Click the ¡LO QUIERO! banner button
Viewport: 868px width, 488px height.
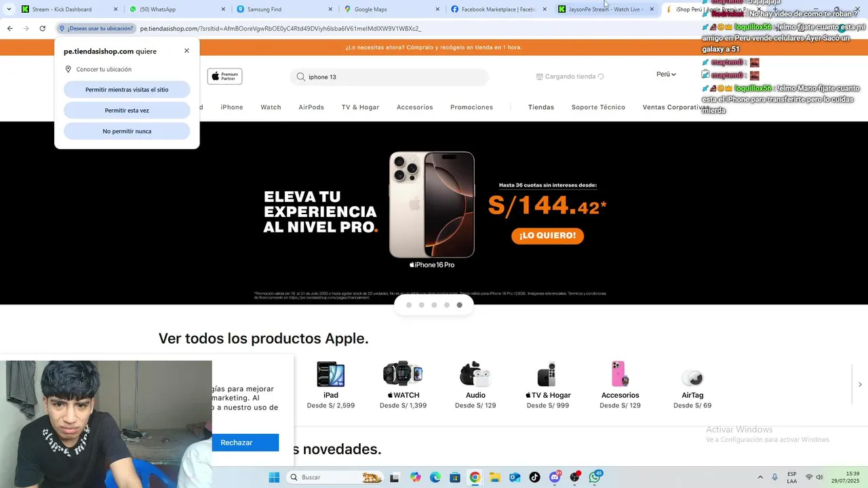coord(547,235)
